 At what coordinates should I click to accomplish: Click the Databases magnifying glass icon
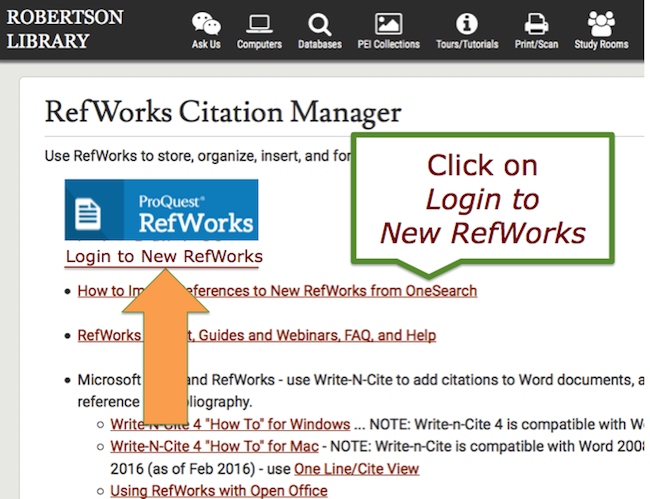319,23
